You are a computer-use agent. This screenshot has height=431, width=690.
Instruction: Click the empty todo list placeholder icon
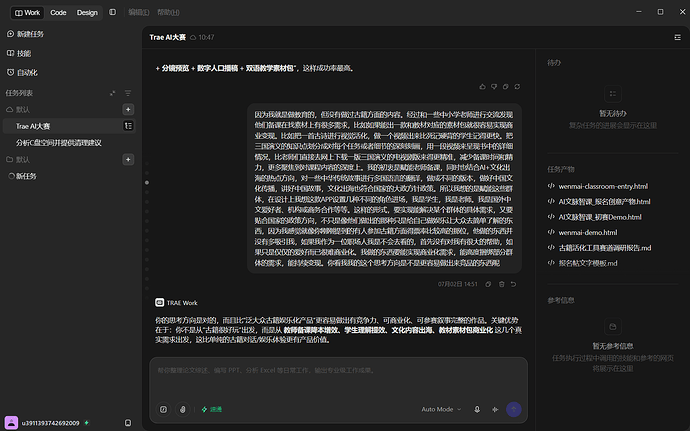(613, 94)
